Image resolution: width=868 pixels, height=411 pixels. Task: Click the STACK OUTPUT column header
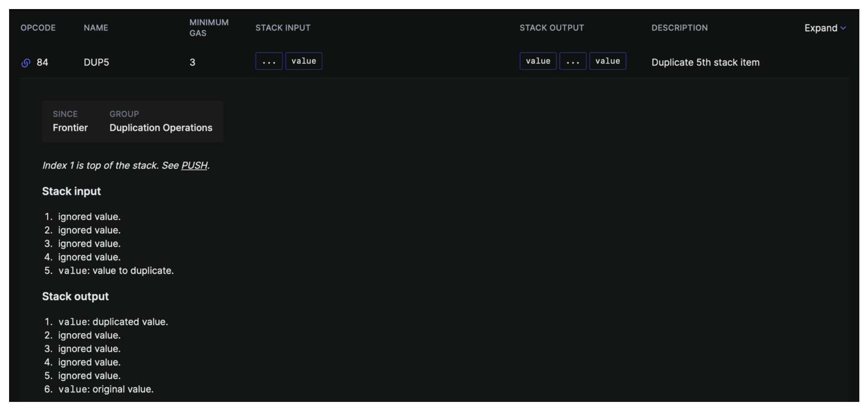click(552, 28)
